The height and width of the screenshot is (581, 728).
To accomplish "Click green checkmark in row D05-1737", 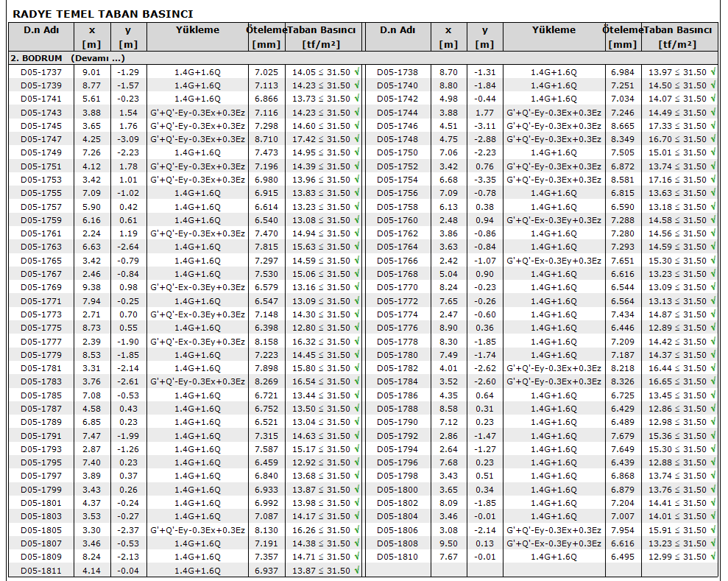I will (x=357, y=72).
